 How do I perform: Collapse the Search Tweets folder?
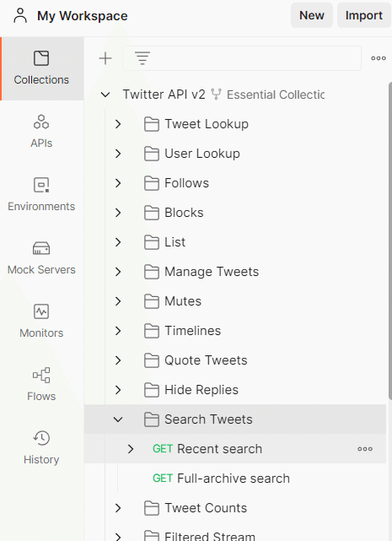(x=118, y=419)
